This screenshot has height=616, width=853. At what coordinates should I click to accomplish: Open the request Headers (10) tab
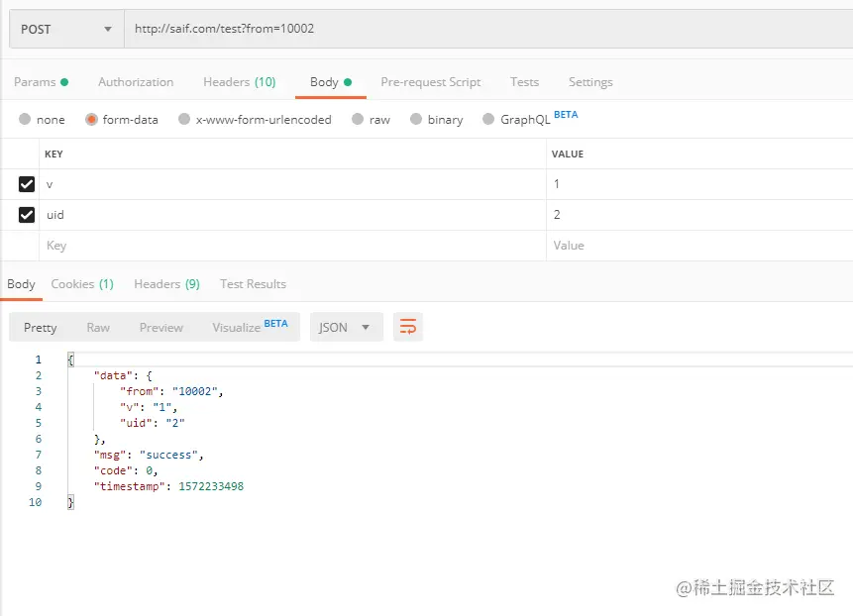tap(240, 82)
